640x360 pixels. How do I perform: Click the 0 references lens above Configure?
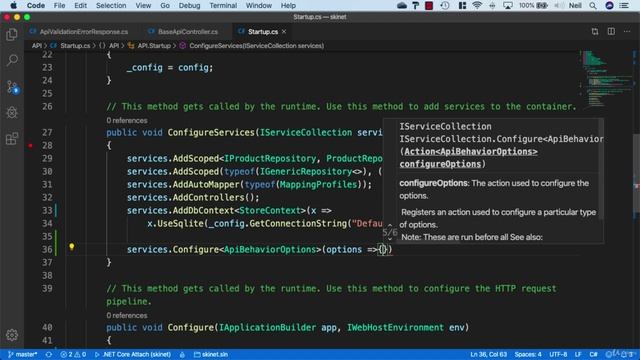pos(127,315)
